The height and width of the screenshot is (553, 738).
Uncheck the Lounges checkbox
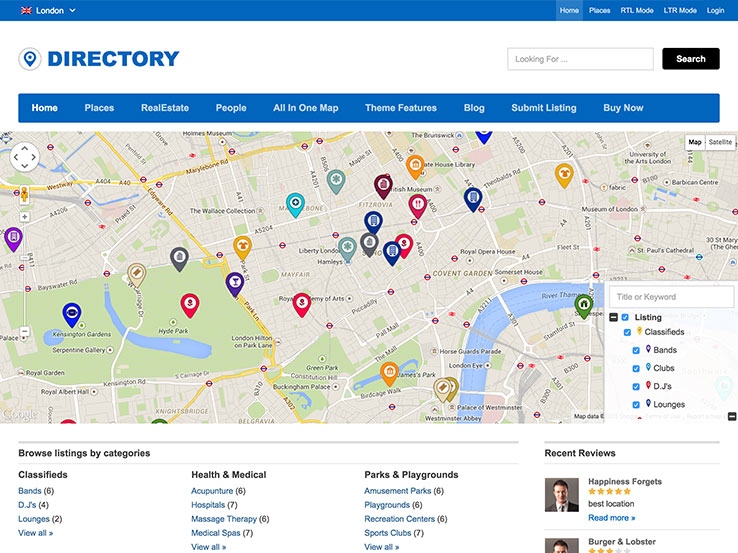pyautogui.click(x=636, y=405)
